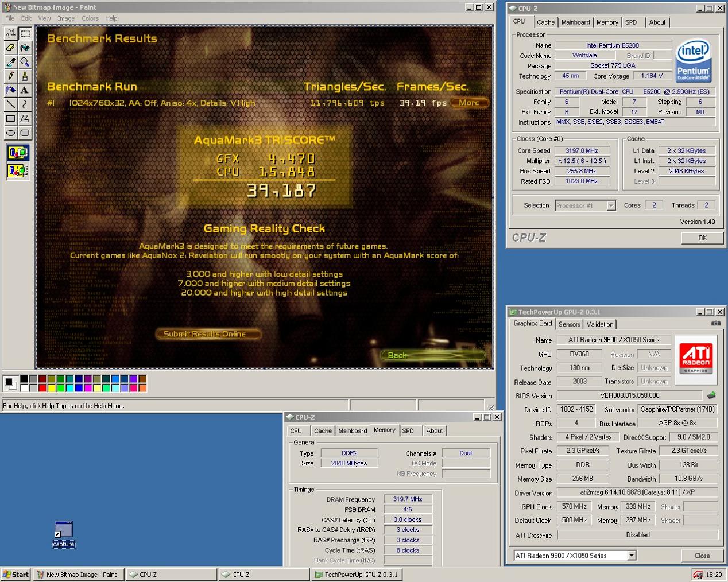728x582 pixels.
Task: Click the BIOS save icon in GPU-Z
Action: (711, 395)
